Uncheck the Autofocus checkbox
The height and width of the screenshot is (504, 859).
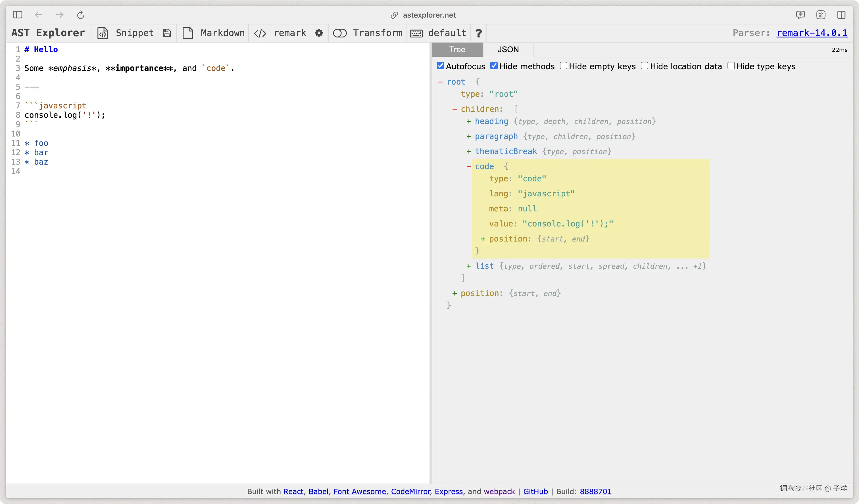coord(440,66)
